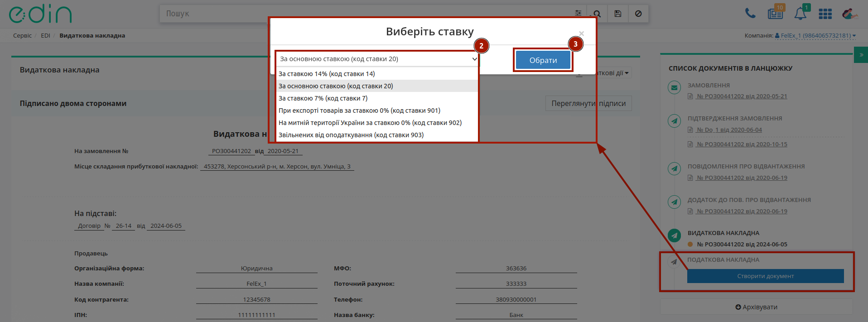Click the blue Обрати button
The image size is (868, 322).
click(543, 60)
